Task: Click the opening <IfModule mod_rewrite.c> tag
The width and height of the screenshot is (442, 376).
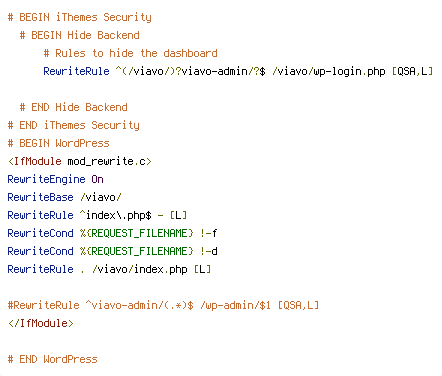Action: click(80, 161)
